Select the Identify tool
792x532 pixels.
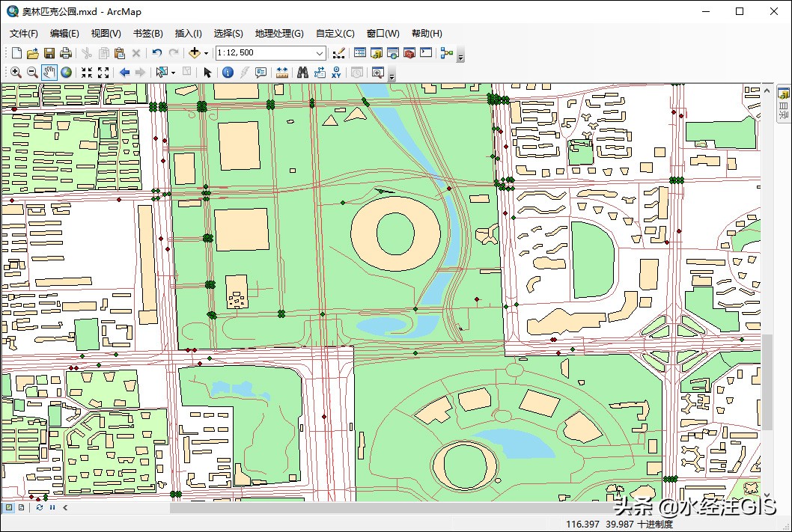click(227, 72)
